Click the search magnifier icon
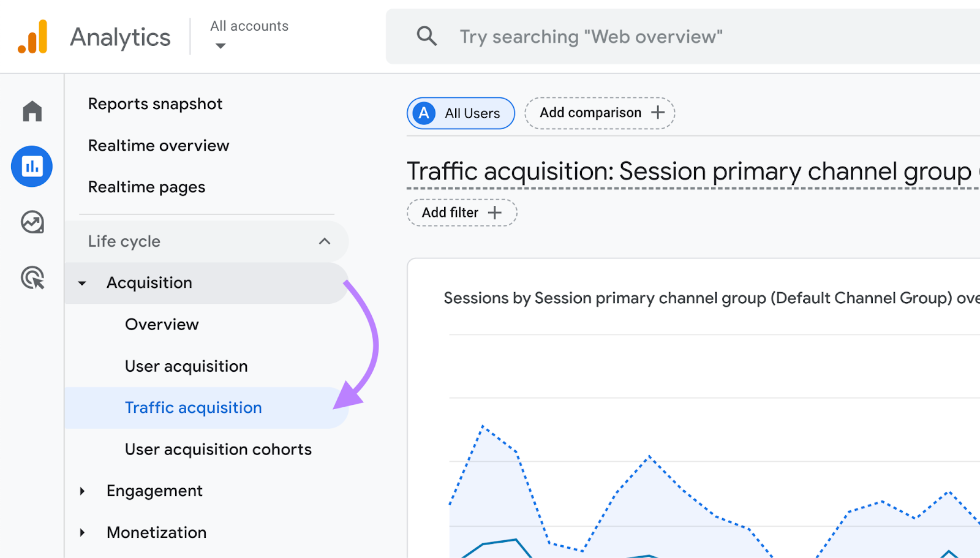This screenshot has height=558, width=980. click(x=426, y=37)
